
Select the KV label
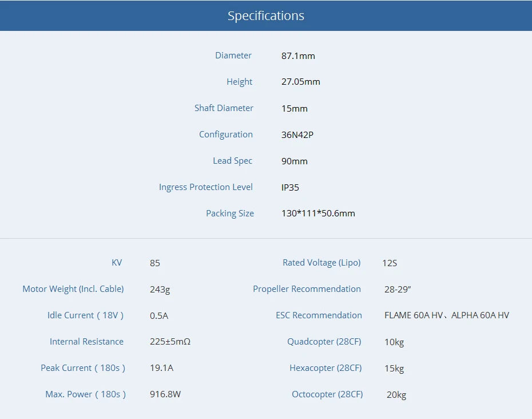pyautogui.click(x=117, y=262)
